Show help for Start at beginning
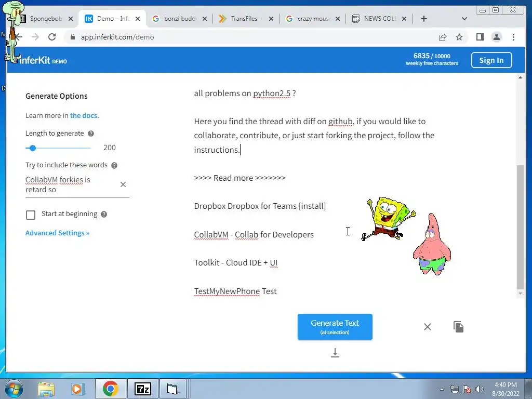The width and height of the screenshot is (532, 399). click(104, 214)
